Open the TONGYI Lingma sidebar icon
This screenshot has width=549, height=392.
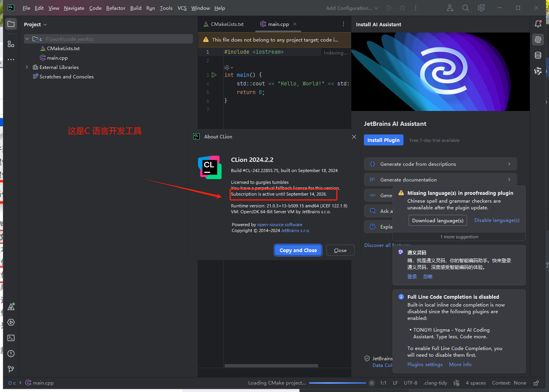538,71
